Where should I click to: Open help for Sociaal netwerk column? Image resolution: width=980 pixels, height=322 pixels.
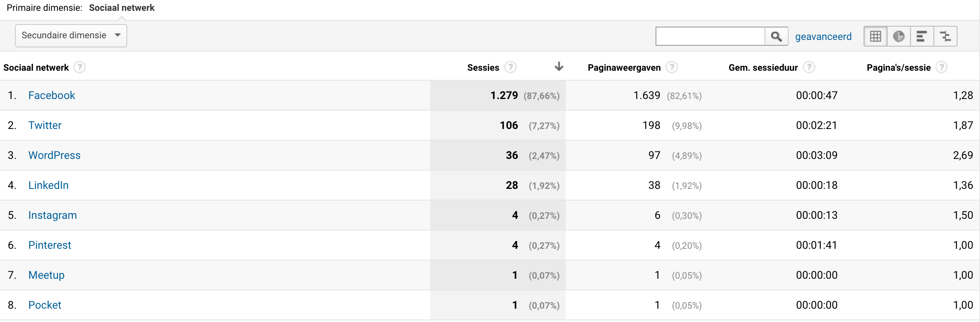tap(79, 67)
